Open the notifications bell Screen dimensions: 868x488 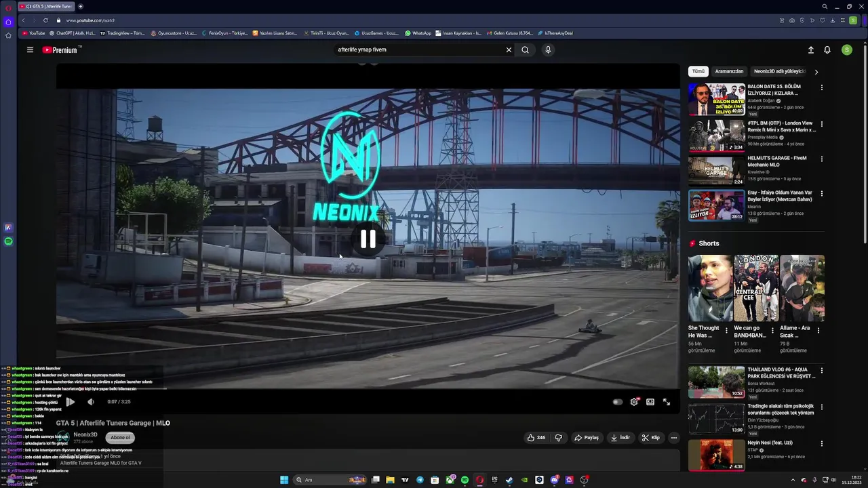827,49
